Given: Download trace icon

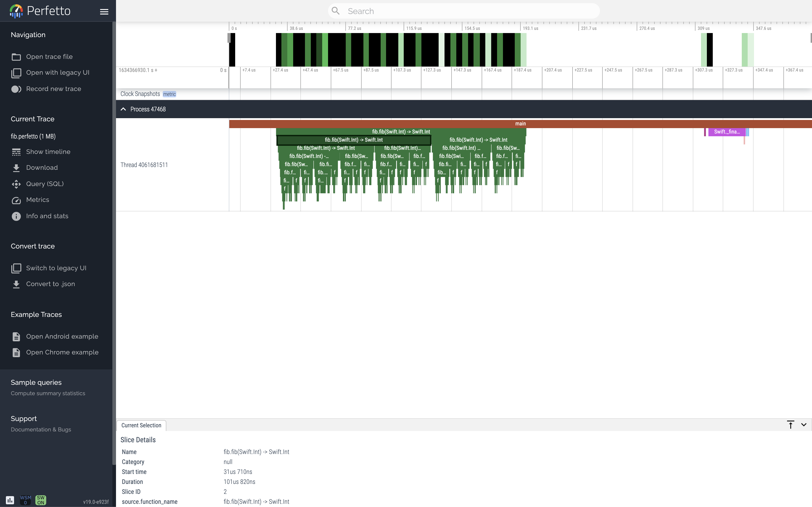Looking at the screenshot, I should click(16, 168).
